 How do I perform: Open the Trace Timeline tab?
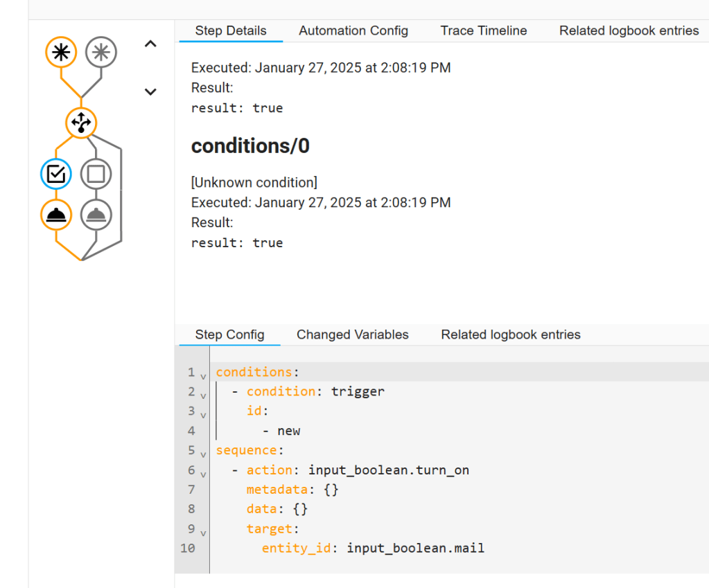(x=484, y=30)
